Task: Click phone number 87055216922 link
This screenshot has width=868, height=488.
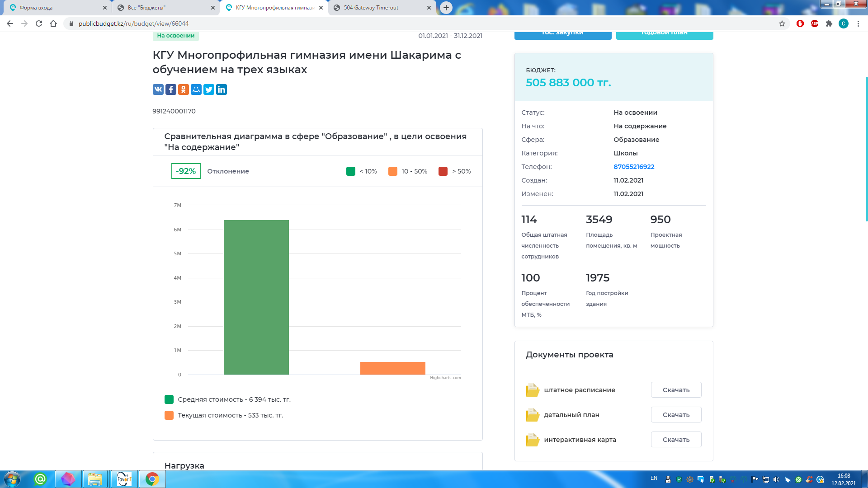Action: (x=634, y=167)
